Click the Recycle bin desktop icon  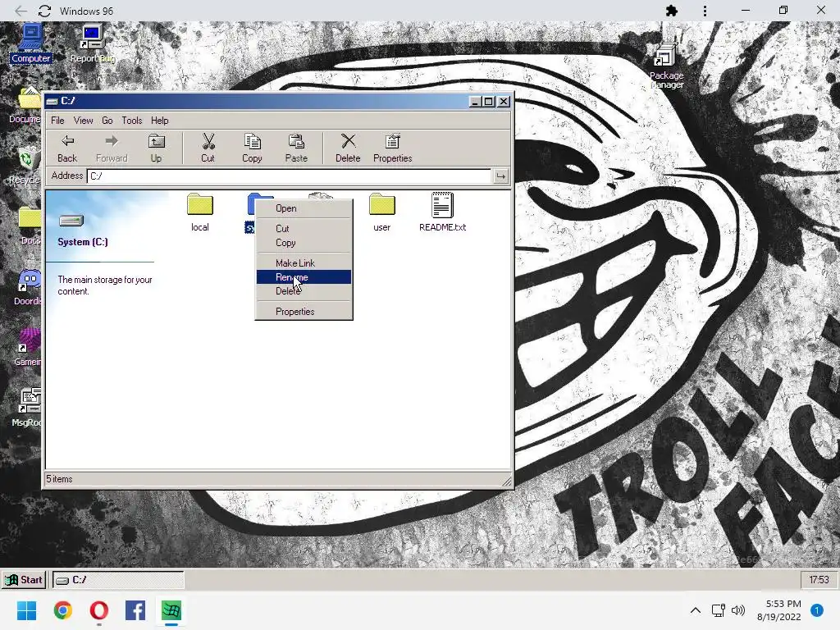point(25,166)
